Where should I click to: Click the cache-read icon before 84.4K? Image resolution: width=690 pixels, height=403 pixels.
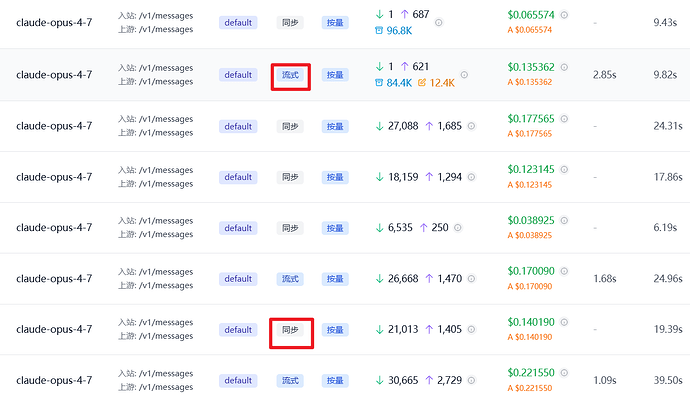tap(379, 83)
